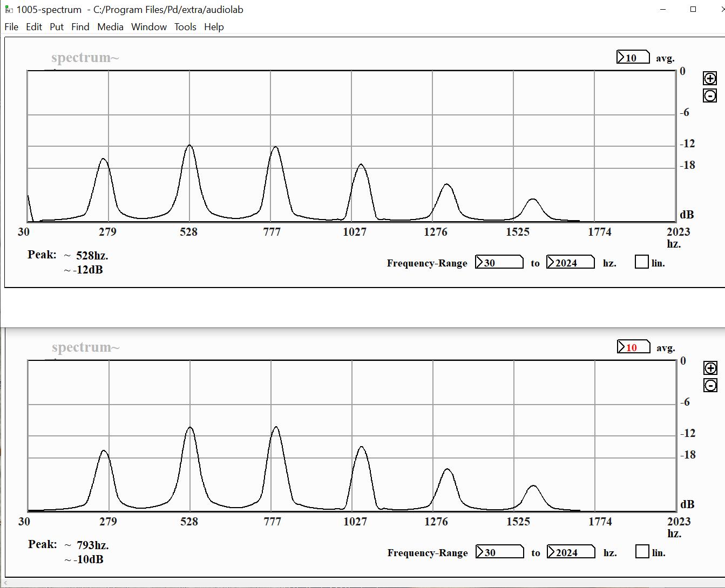
Task: Zoom out on the upper spectrum display
Action: [710, 95]
